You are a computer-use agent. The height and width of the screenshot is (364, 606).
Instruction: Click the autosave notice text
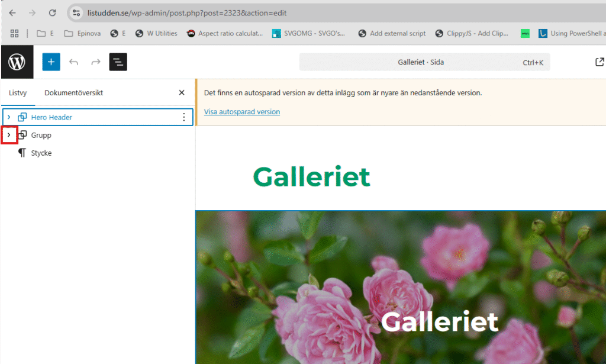coord(343,93)
